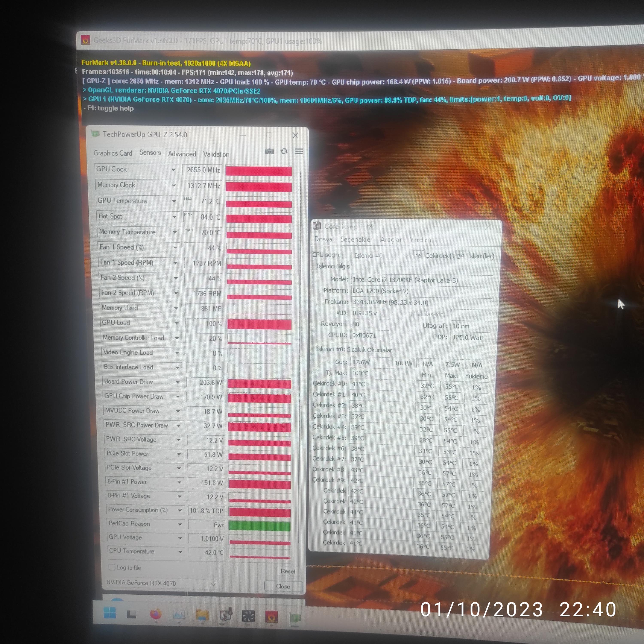
Task: Click the Reset button in GPU-Z
Action: 288,571
